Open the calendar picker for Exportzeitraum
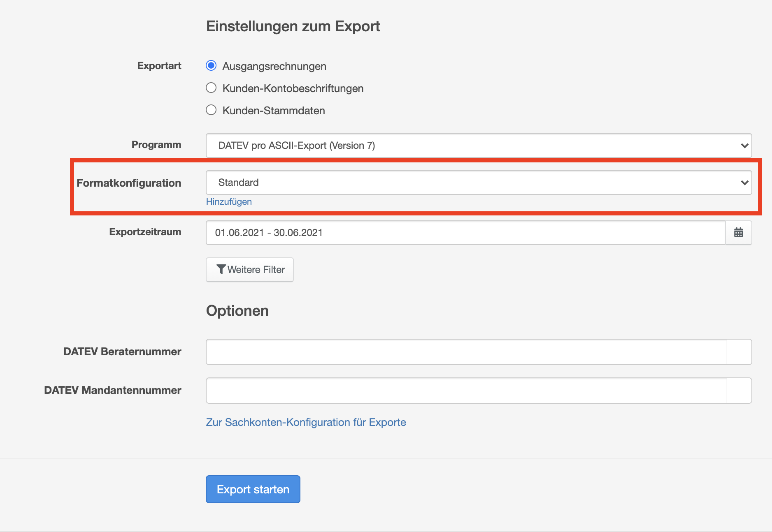Image resolution: width=772 pixels, height=532 pixels. click(738, 233)
